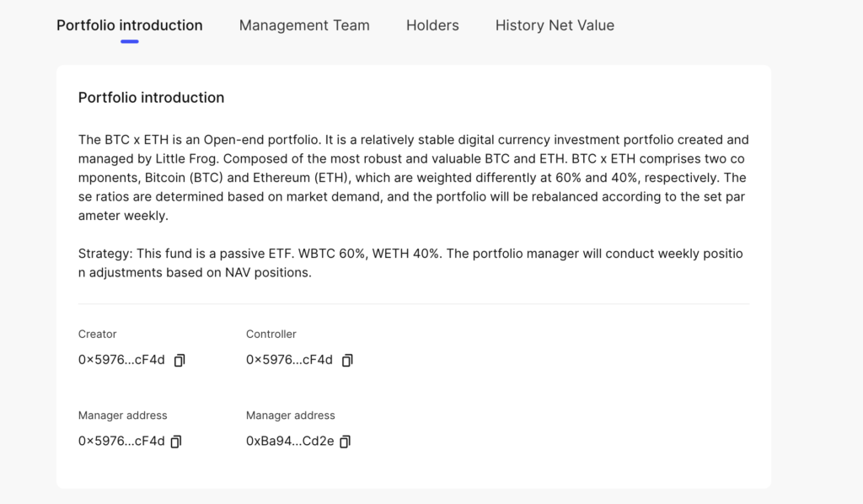Image resolution: width=863 pixels, height=504 pixels.
Task: Click the 0xBa94...Cd2e address text
Action: [x=289, y=441]
